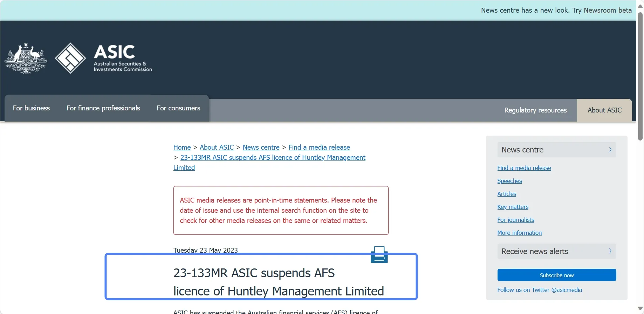Viewport: 644px width, 314px height.
Task: Open About ASIC breadcrumb link
Action: click(x=217, y=147)
